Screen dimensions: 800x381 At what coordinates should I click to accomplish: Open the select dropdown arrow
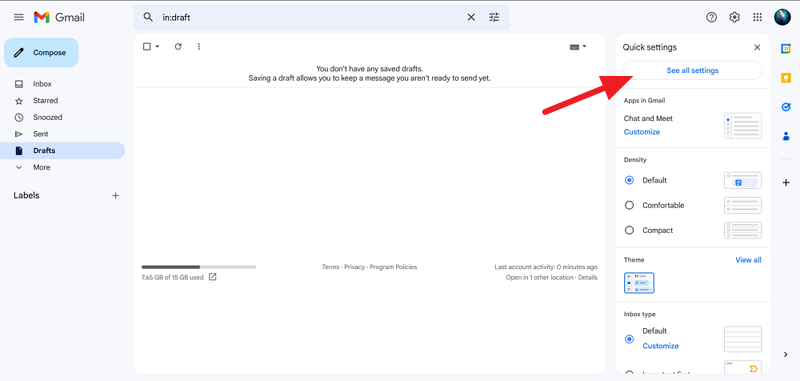click(x=157, y=46)
